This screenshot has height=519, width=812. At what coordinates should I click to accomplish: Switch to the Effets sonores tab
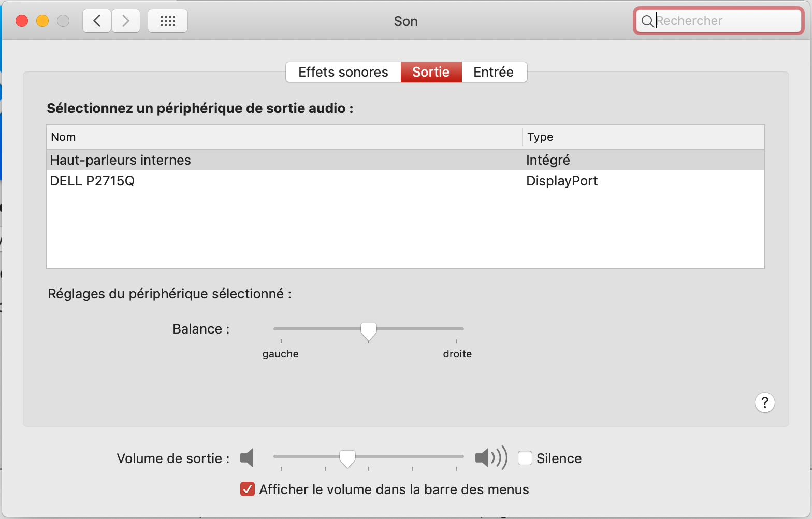[x=343, y=72]
